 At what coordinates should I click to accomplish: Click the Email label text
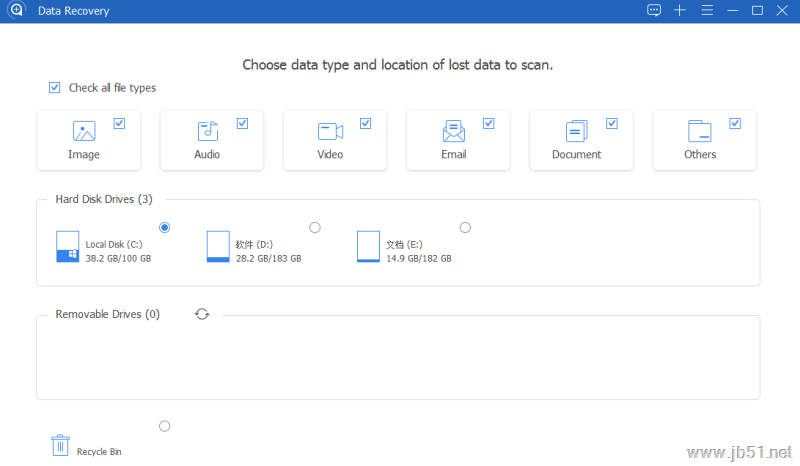click(454, 154)
